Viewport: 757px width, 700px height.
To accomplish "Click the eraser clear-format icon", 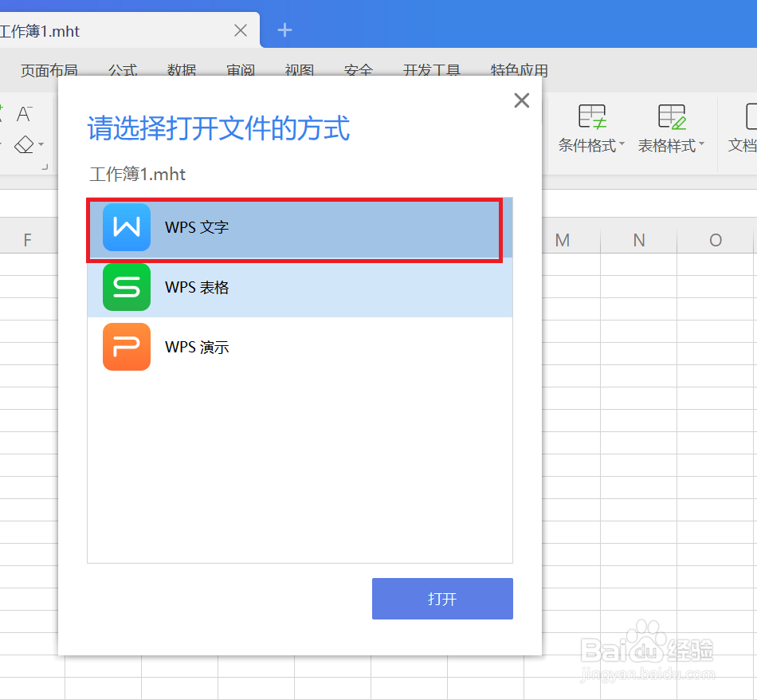I will (x=24, y=144).
